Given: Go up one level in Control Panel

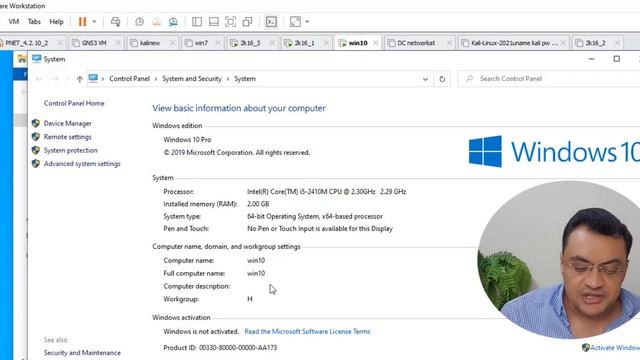Looking at the screenshot, I should pos(80,79).
